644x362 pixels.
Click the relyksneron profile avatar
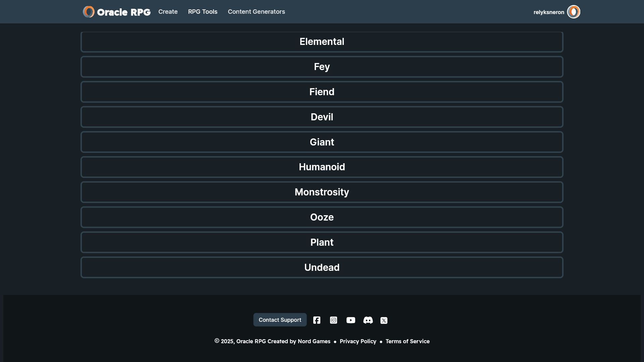click(x=573, y=12)
